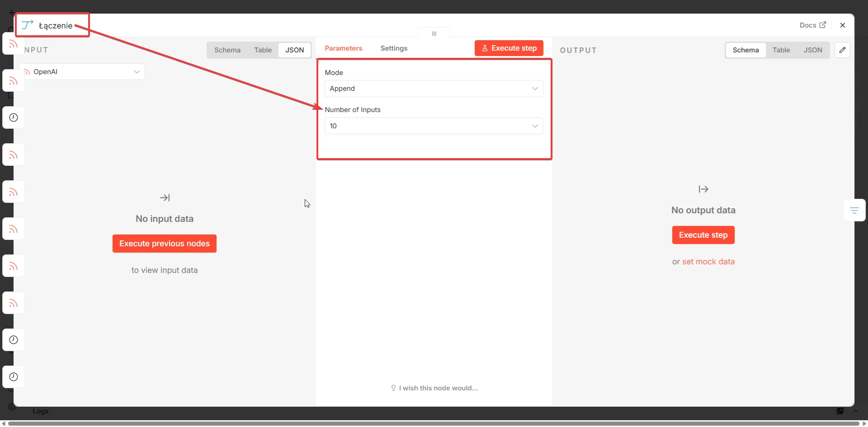Click the drag handle above Parameters panel
The width and height of the screenshot is (868, 427).
pos(434,33)
